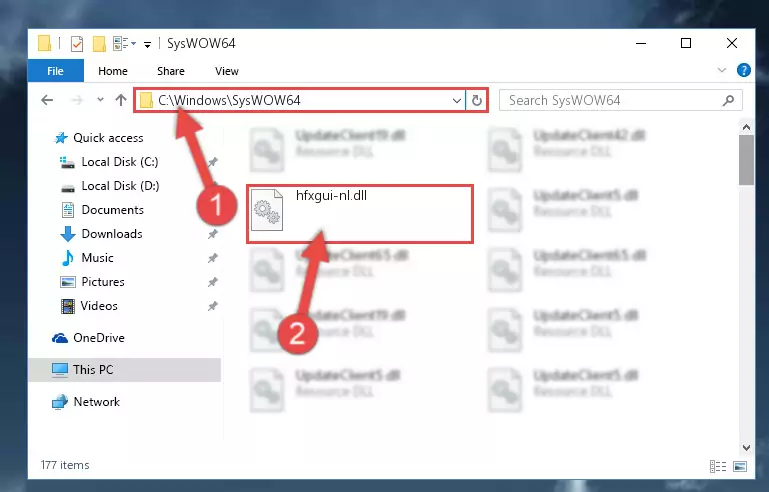The image size is (769, 492).
Task: Click the address bar path C:\Windows\SysWOW64
Action: [229, 101]
